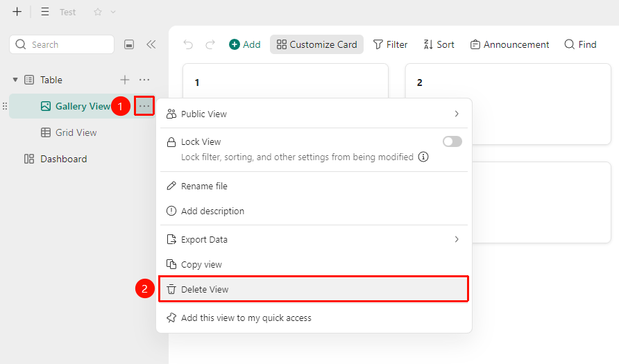
Task: Open Public View submenu
Action: point(314,114)
